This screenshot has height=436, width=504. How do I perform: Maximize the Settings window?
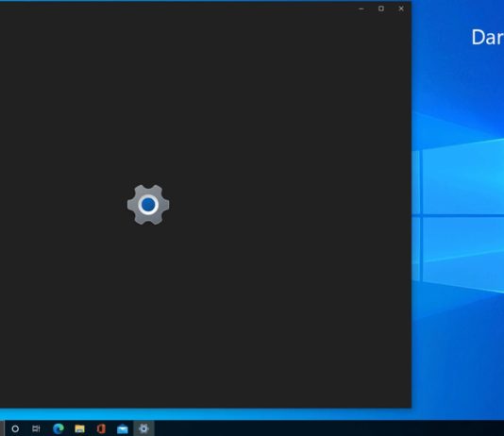point(381,8)
